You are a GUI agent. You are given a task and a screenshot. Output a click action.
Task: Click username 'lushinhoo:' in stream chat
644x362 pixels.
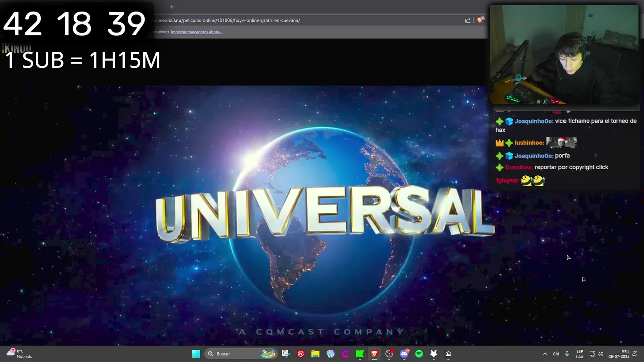pos(529,143)
